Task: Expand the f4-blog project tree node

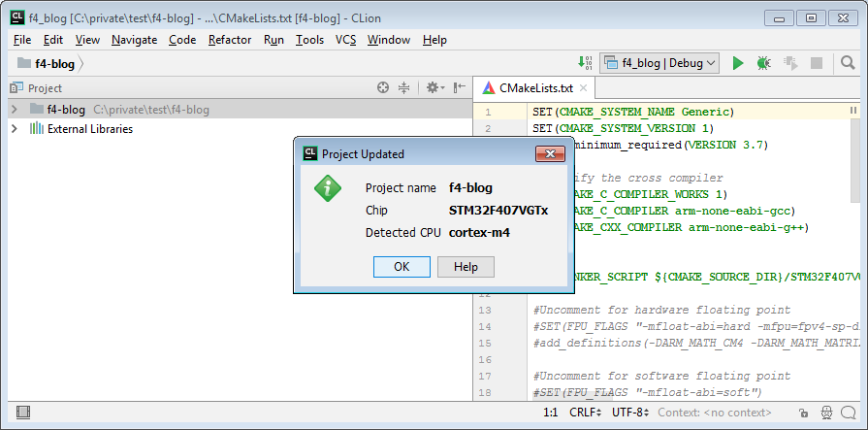Action: 15,109
